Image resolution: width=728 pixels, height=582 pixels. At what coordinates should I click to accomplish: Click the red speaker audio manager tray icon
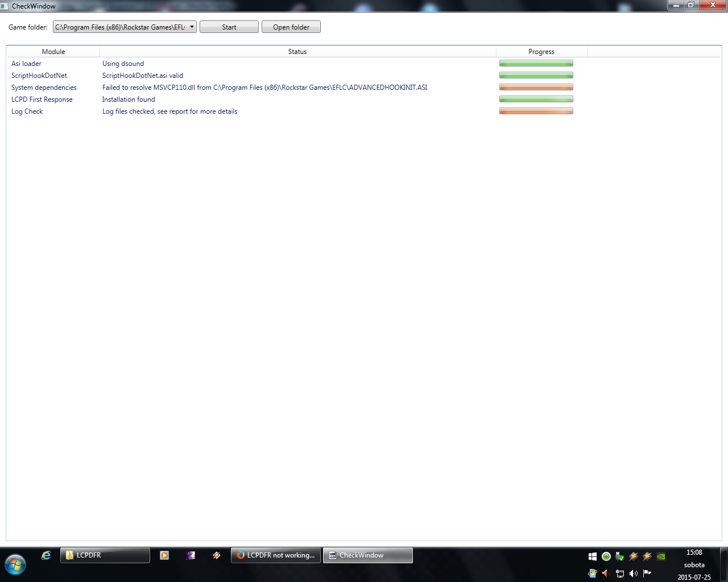click(606, 573)
